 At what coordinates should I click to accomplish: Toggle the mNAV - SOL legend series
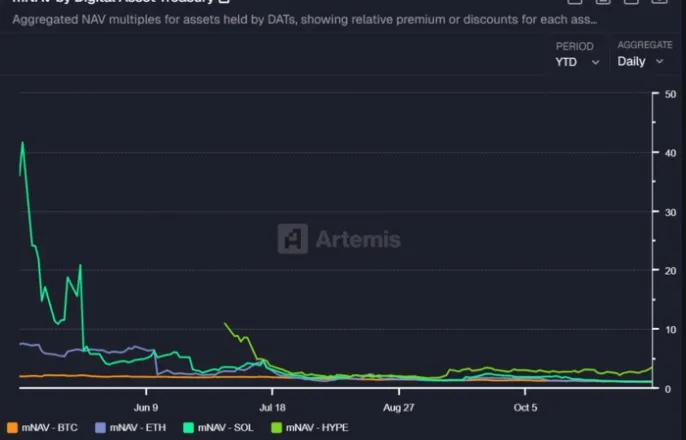[218, 428]
